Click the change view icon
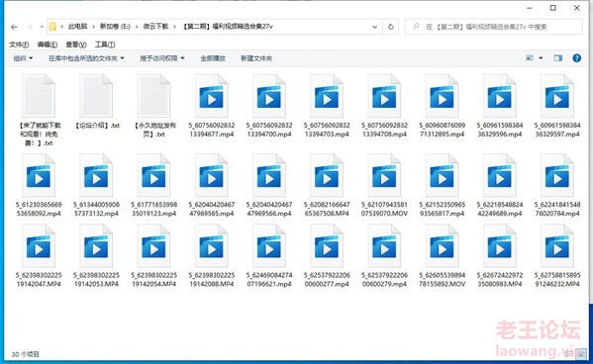This screenshot has width=593, height=364. pos(530,57)
